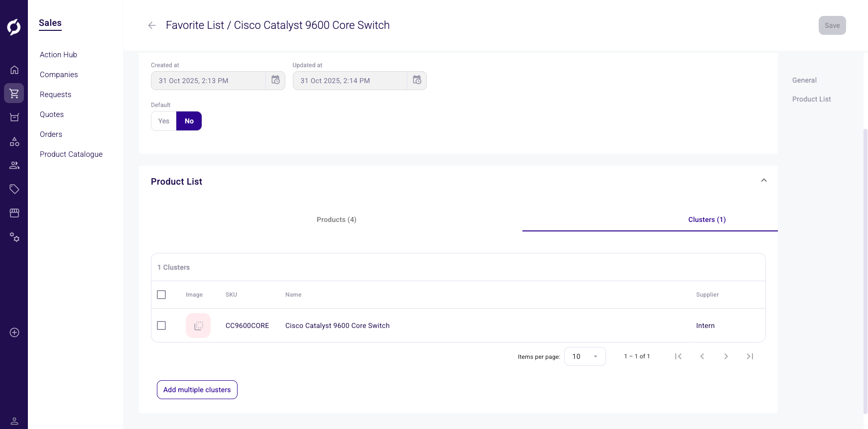Set Default toggle to Yes
Screen dimensions: 868x429
[x=164, y=121]
